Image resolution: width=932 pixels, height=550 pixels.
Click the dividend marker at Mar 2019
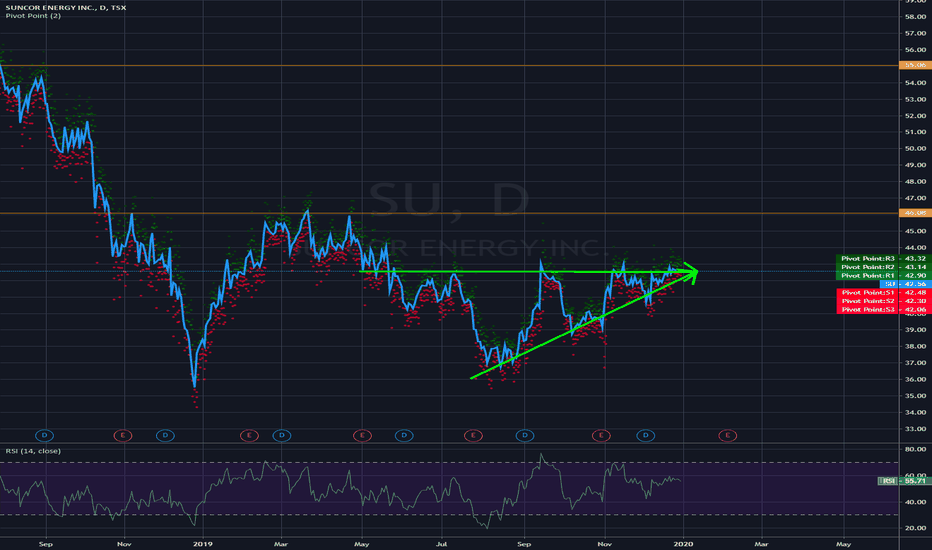point(282,436)
